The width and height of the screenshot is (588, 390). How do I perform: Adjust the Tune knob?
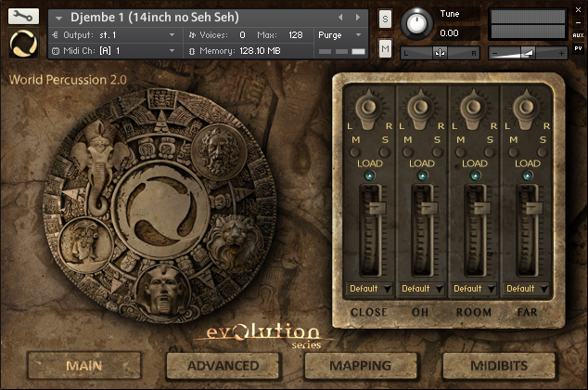point(415,23)
